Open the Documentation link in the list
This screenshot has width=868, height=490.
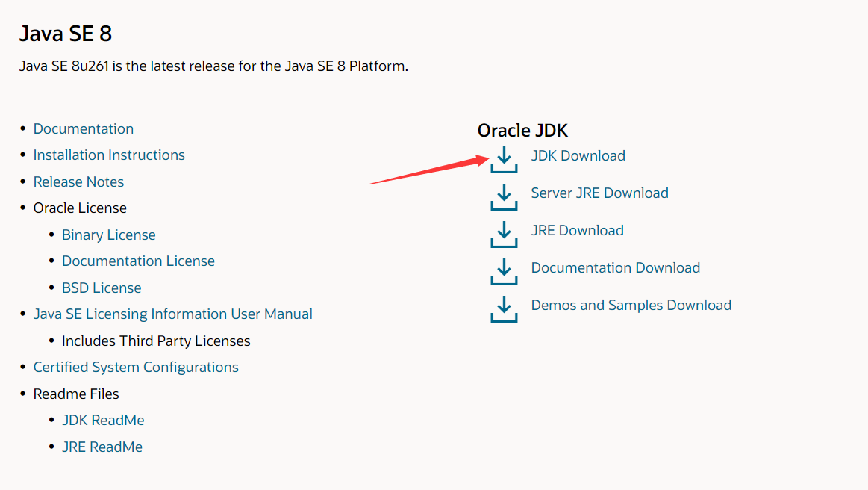[84, 128]
